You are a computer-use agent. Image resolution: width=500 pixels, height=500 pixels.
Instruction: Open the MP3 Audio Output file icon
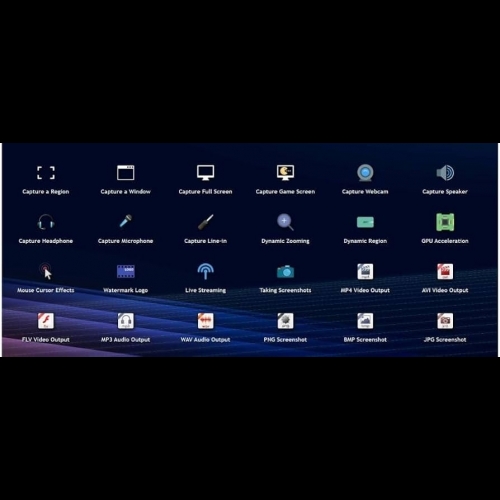point(126,321)
